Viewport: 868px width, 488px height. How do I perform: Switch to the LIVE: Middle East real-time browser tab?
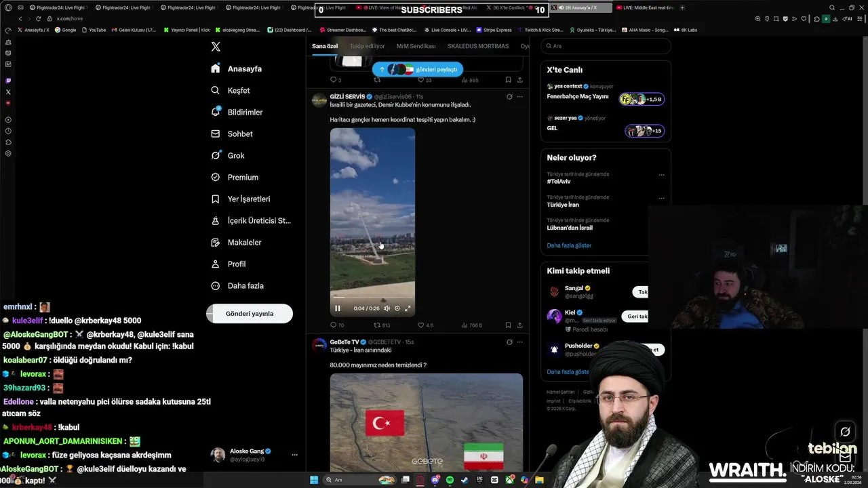click(646, 8)
